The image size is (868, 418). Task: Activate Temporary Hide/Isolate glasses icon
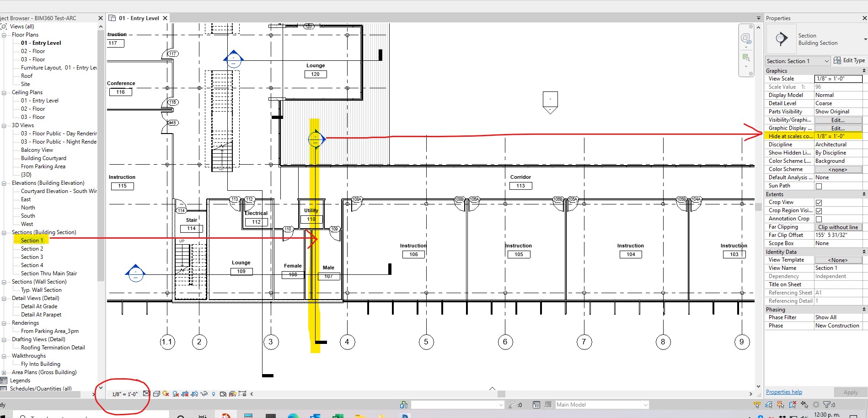(x=204, y=393)
